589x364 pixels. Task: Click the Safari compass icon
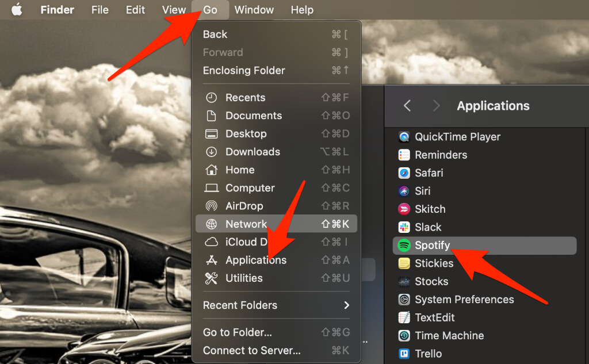coord(404,173)
